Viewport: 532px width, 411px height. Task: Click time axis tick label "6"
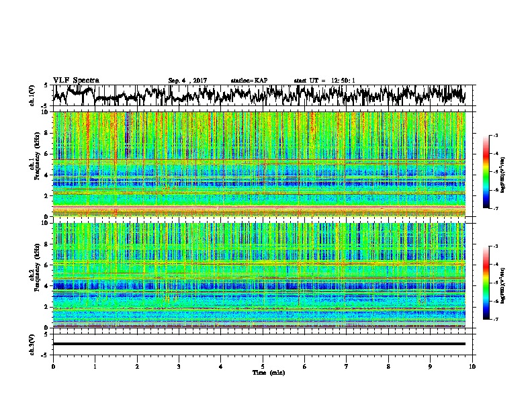305,367
